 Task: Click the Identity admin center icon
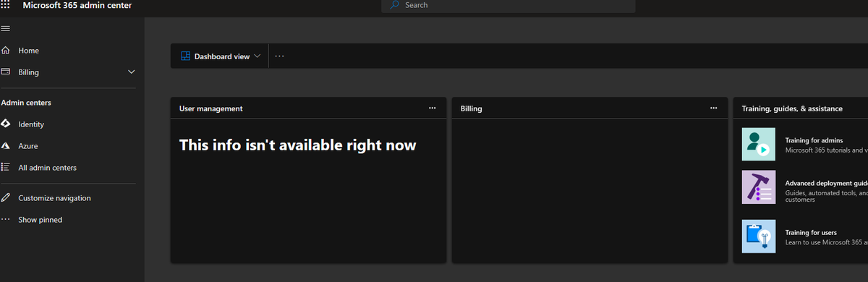click(x=6, y=124)
